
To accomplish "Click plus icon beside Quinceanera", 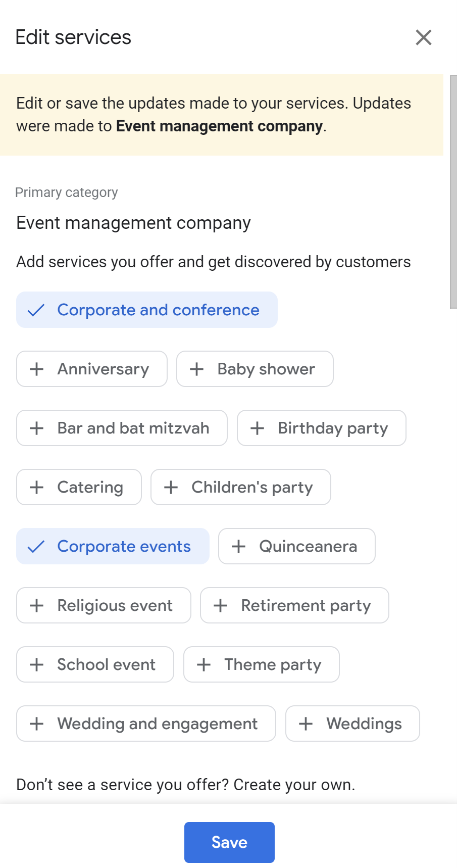I will click(238, 546).
